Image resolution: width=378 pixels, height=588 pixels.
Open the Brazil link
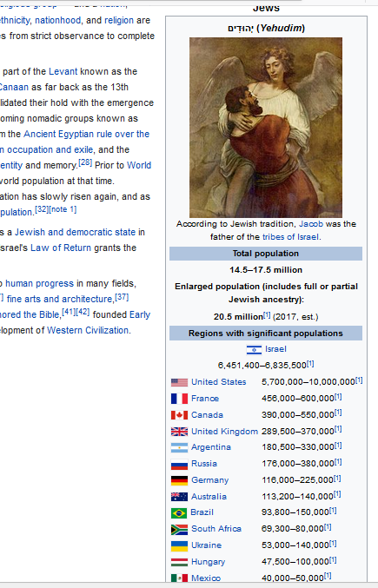[202, 512]
